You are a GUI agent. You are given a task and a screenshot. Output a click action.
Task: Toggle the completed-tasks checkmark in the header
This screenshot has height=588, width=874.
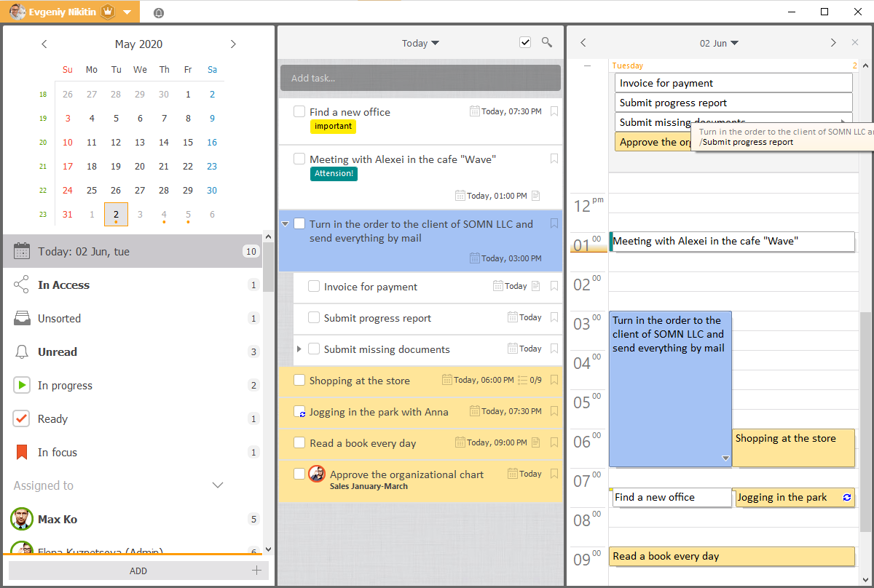(525, 42)
